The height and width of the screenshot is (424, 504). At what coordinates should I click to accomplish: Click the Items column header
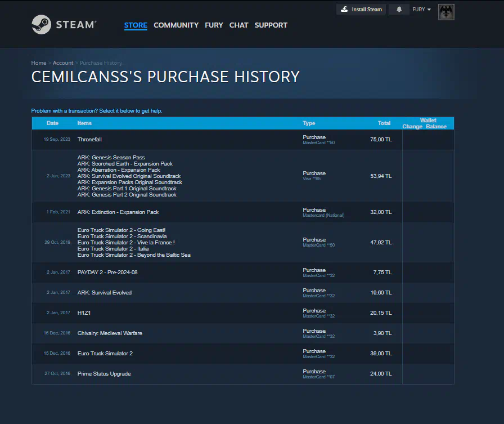point(84,123)
